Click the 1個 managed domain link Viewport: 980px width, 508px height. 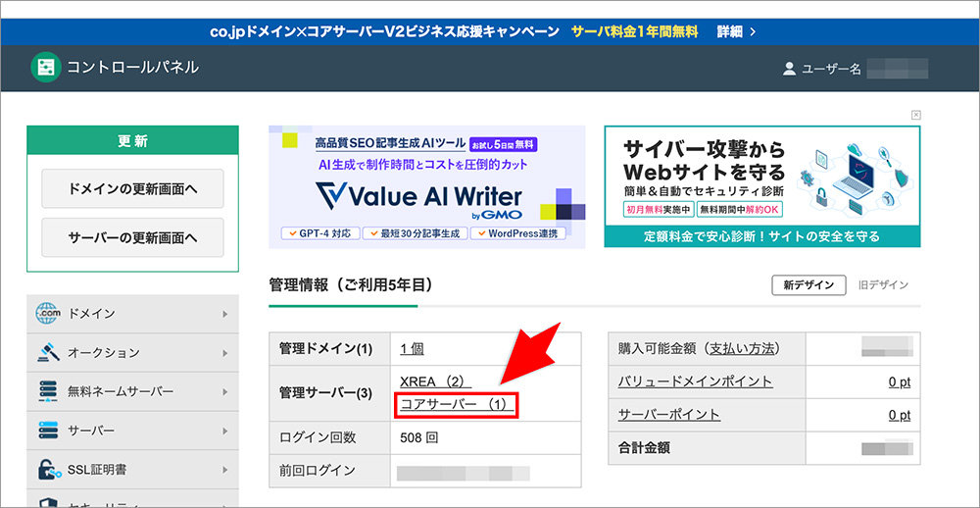pos(412,349)
